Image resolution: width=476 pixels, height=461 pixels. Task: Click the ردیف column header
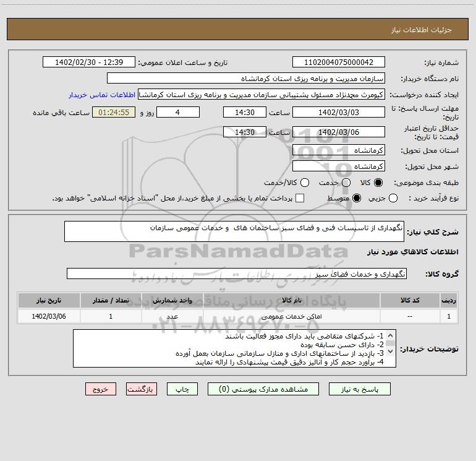(449, 300)
